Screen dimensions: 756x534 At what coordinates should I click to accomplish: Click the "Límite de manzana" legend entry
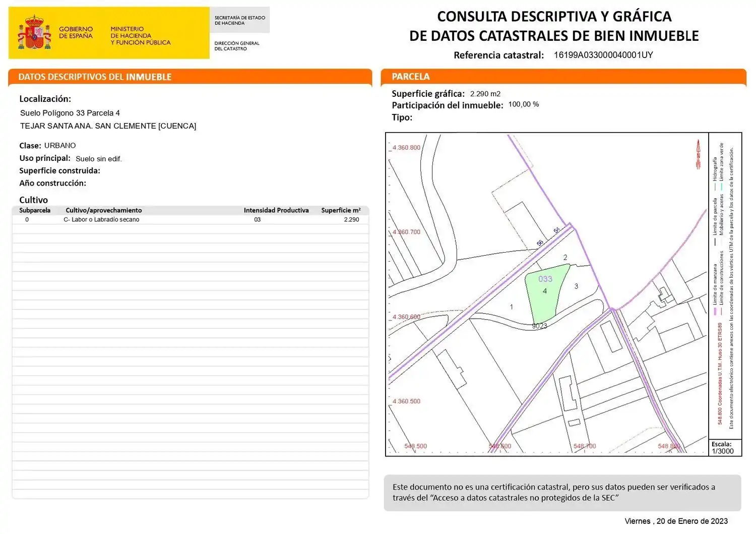(715, 284)
